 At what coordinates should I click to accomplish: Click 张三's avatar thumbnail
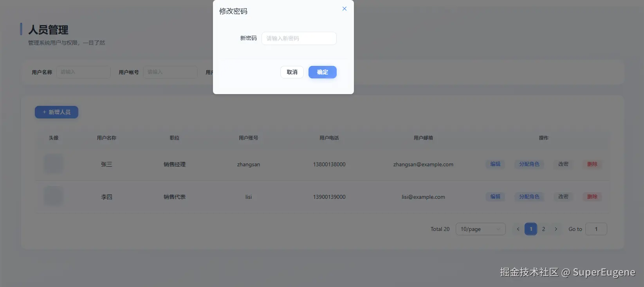click(x=53, y=164)
